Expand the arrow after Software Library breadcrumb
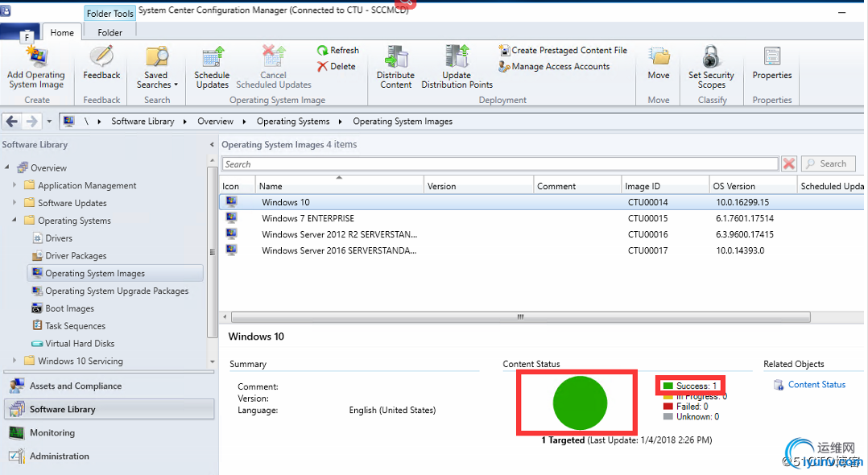The width and height of the screenshot is (868, 475). click(x=185, y=122)
